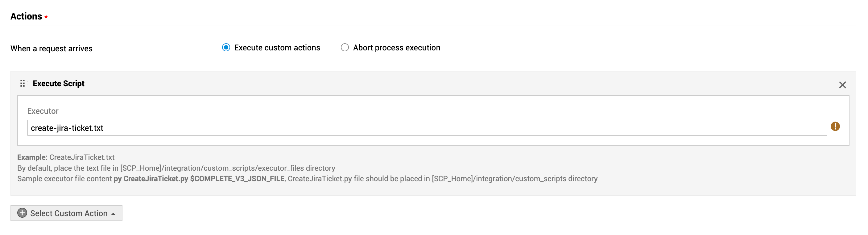868x235 pixels.
Task: Select the Execute custom actions radio button
Action: coord(226,48)
